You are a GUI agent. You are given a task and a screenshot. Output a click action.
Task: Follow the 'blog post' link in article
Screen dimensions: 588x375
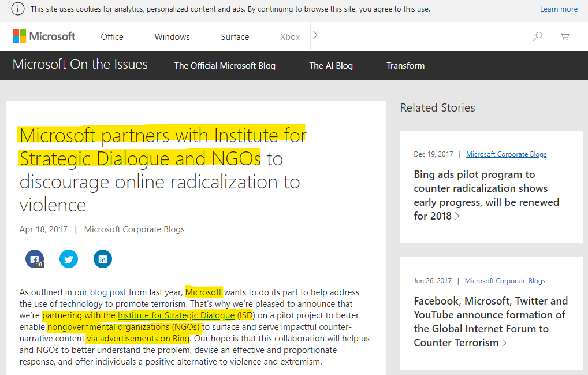coord(108,292)
